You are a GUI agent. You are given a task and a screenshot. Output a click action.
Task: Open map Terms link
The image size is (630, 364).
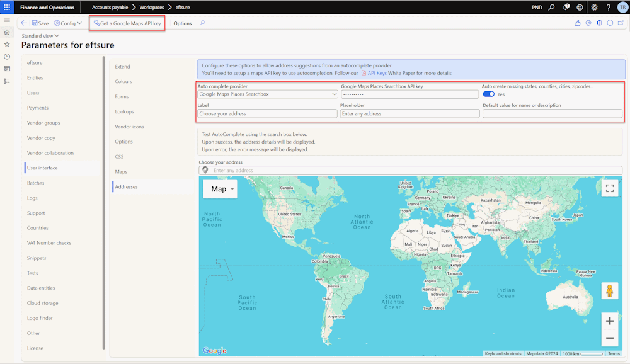(614, 353)
